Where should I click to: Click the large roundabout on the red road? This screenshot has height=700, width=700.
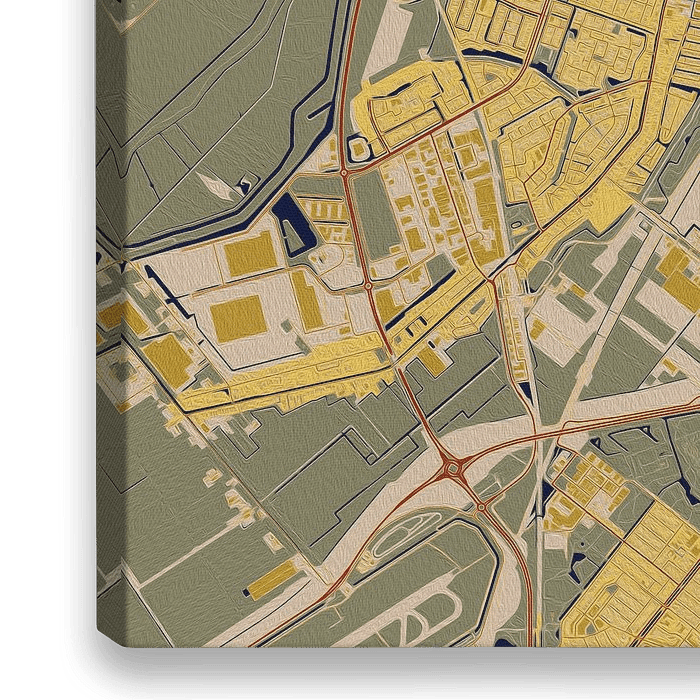(x=451, y=466)
